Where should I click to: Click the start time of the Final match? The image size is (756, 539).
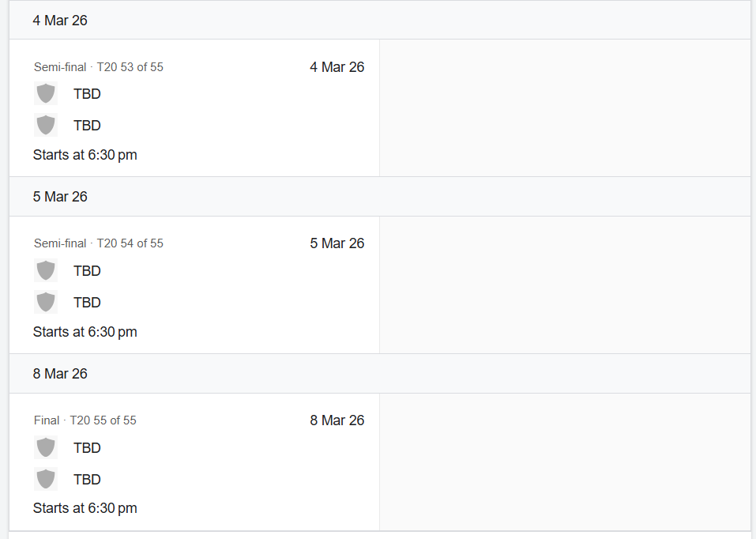85,508
